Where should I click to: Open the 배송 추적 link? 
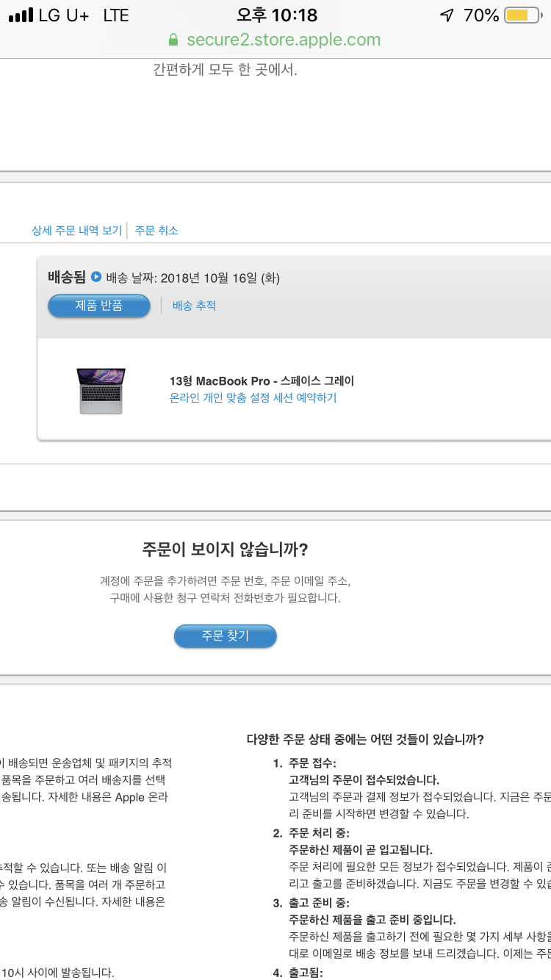click(194, 306)
